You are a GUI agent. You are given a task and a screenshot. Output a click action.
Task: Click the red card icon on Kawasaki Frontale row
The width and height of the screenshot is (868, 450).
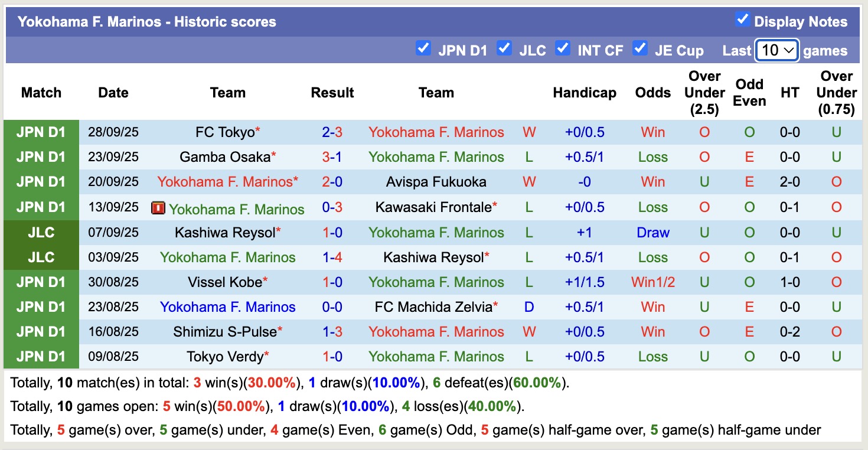158,207
